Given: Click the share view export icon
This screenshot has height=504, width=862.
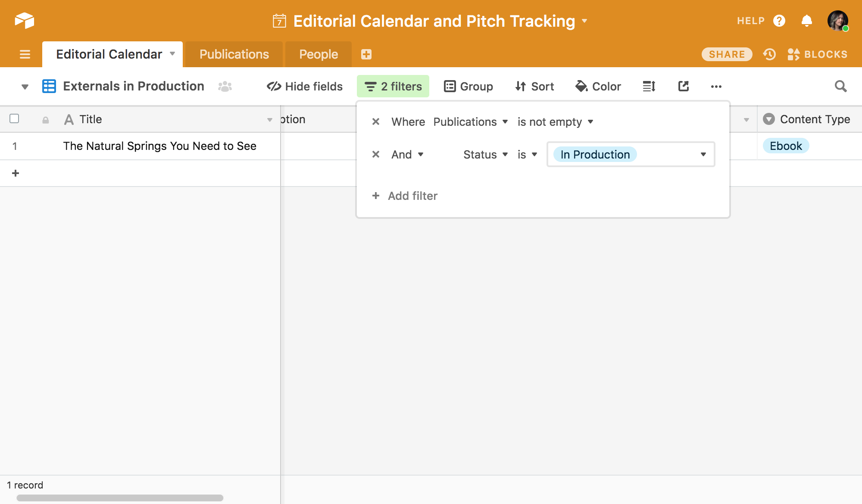Looking at the screenshot, I should pos(684,86).
